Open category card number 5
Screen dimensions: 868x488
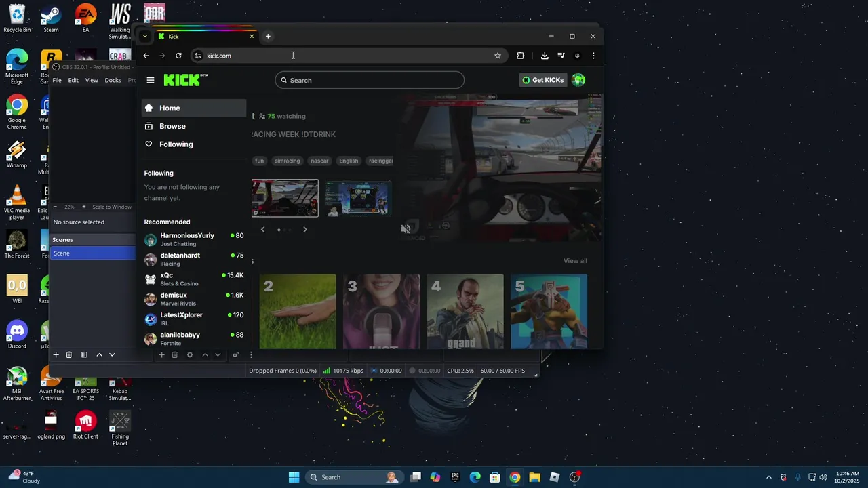(x=549, y=312)
